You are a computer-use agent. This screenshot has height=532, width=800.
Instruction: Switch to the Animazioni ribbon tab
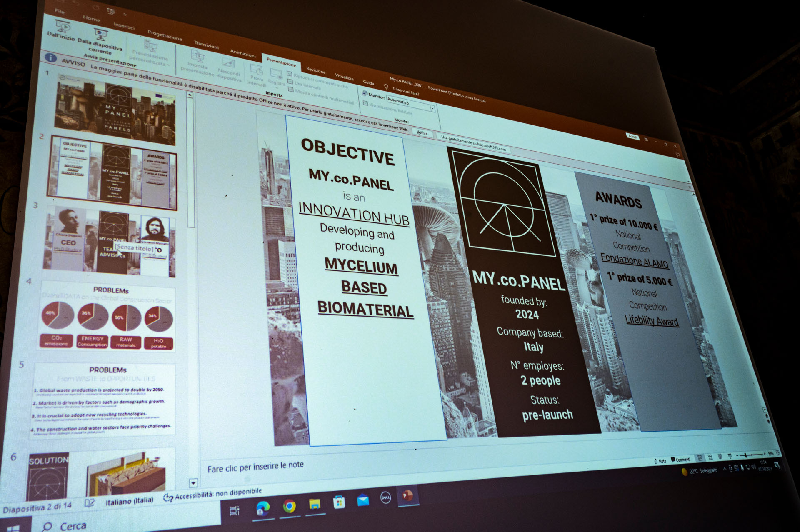pyautogui.click(x=243, y=53)
